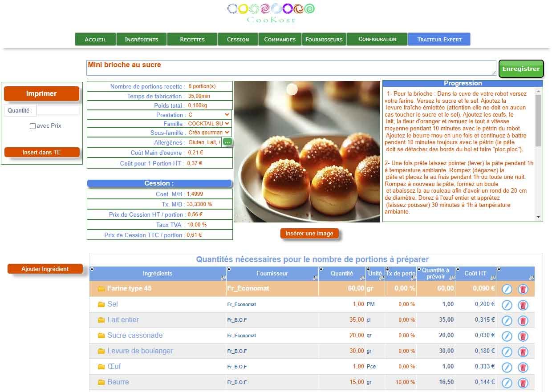Delete the Lait entier ingredient row
Viewport: 552px width, 392px height.
coord(523,320)
